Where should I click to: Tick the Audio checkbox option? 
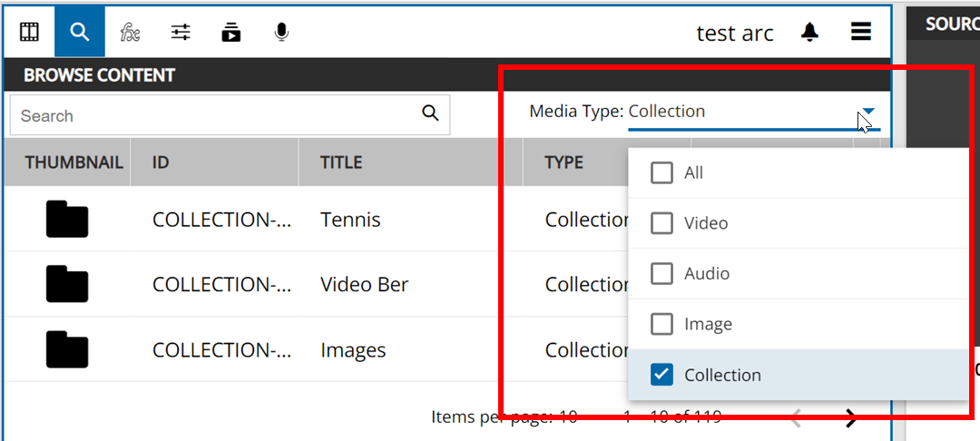coord(661,273)
